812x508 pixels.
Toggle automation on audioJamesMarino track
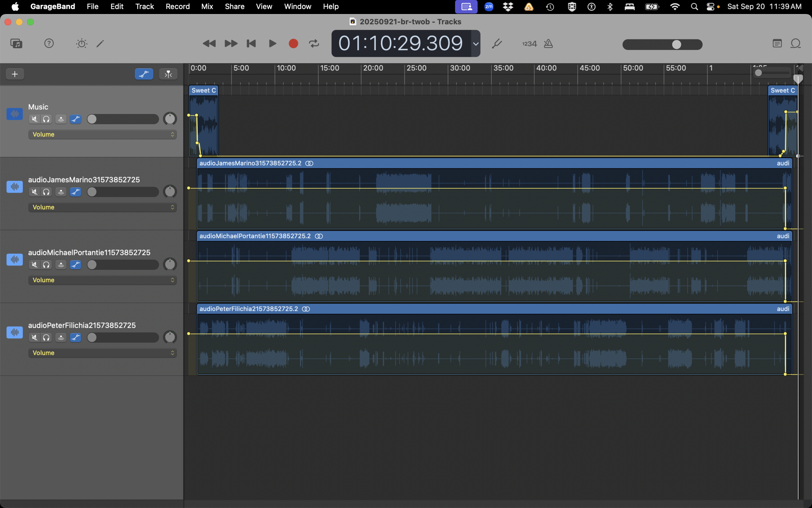tap(75, 192)
